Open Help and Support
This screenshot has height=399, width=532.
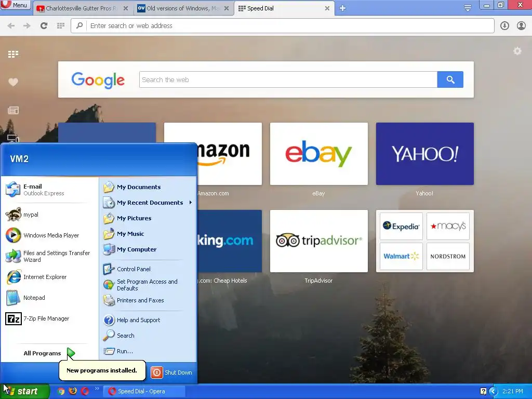pos(148,320)
